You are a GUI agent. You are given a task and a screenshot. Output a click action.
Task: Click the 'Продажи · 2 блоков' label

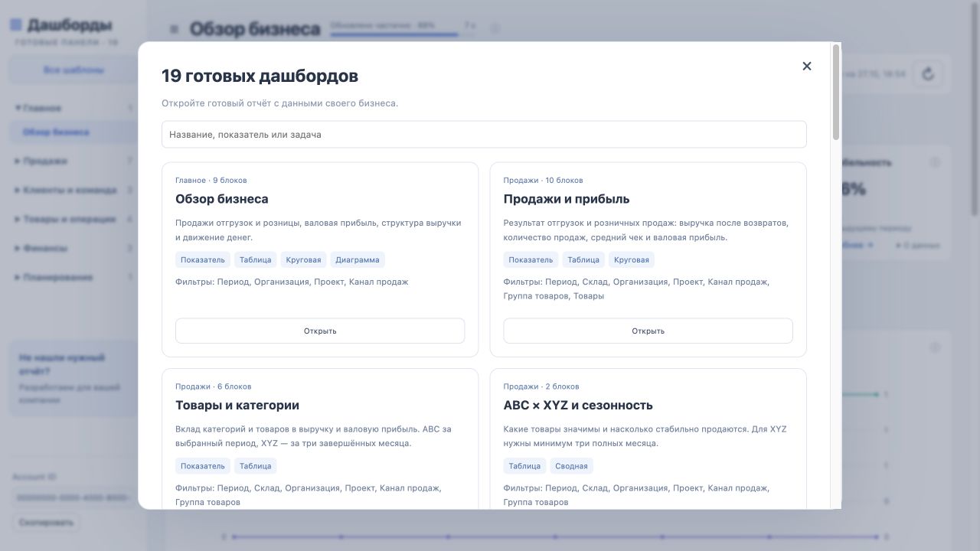tap(541, 386)
